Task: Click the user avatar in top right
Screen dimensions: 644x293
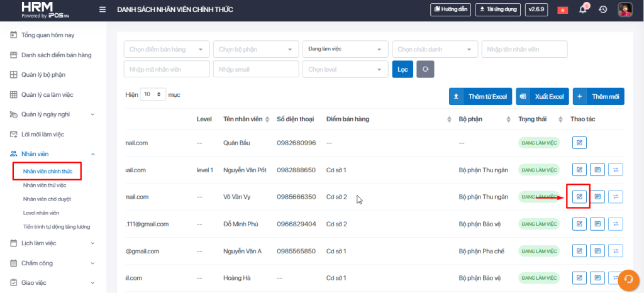Action: click(625, 9)
